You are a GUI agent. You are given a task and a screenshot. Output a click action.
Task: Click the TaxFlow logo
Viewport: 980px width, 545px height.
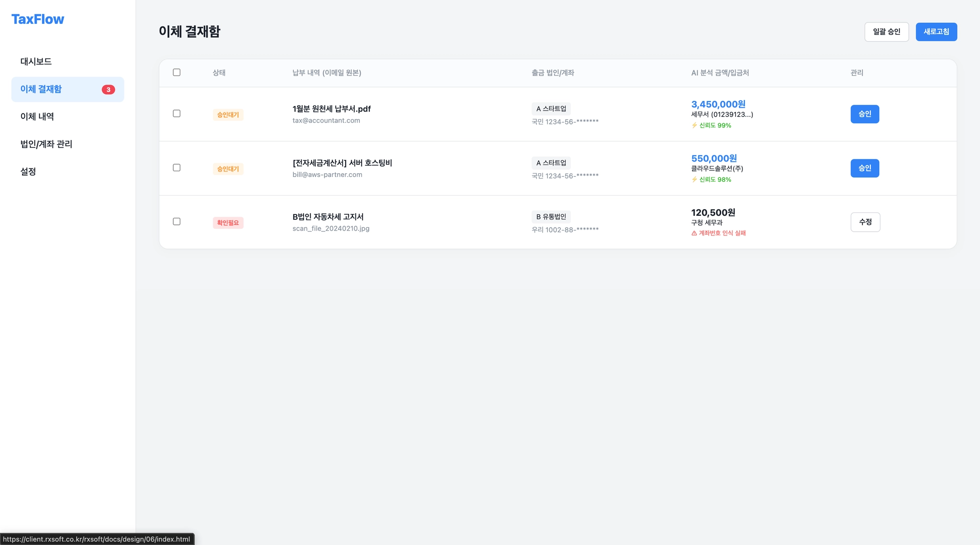(x=38, y=19)
